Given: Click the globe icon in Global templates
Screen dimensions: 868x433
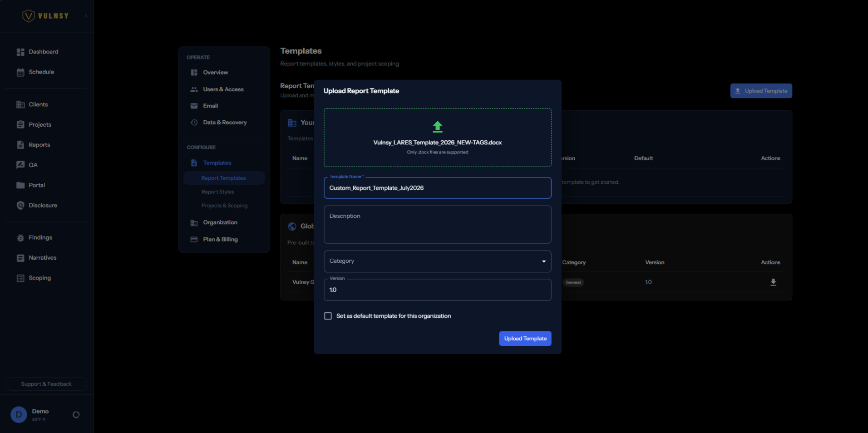Looking at the screenshot, I should click(292, 226).
